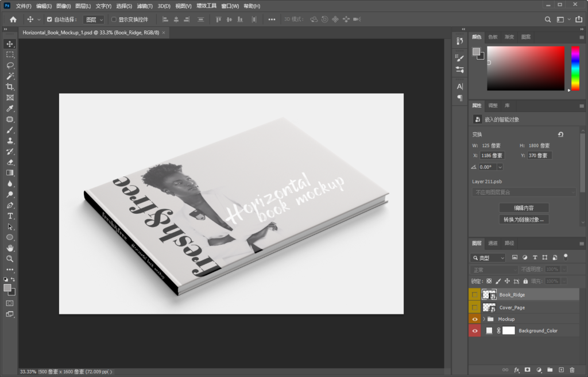
Task: Select the Zoom tool
Action: point(10,259)
